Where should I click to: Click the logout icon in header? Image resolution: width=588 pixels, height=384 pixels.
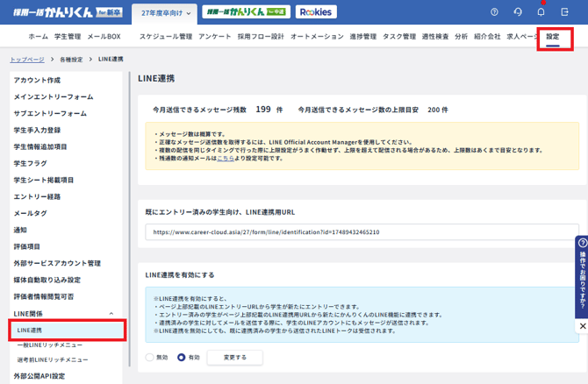[x=564, y=12]
